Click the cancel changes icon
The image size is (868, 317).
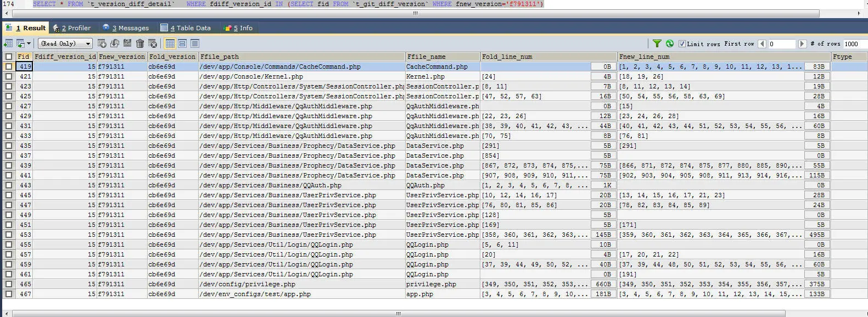pyautogui.click(x=153, y=43)
